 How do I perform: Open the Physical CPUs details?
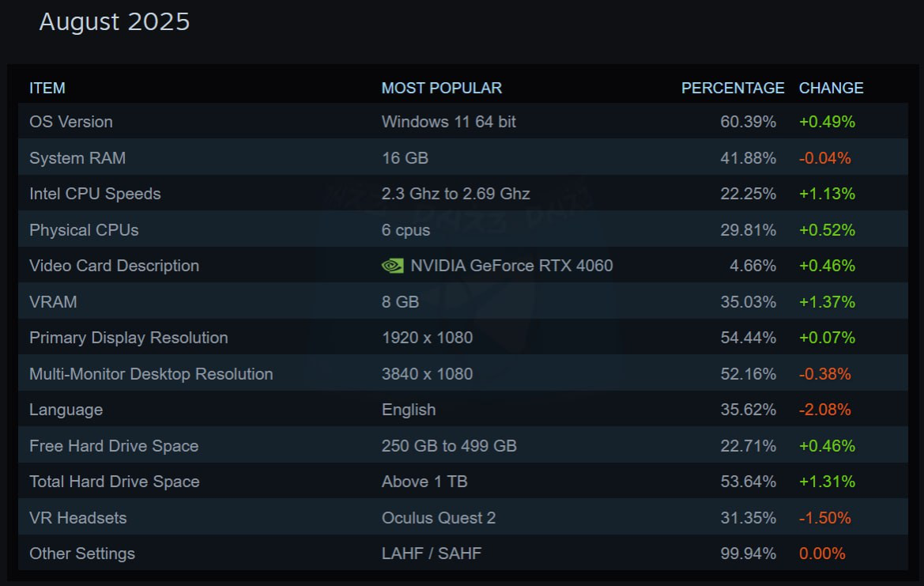tap(462, 229)
